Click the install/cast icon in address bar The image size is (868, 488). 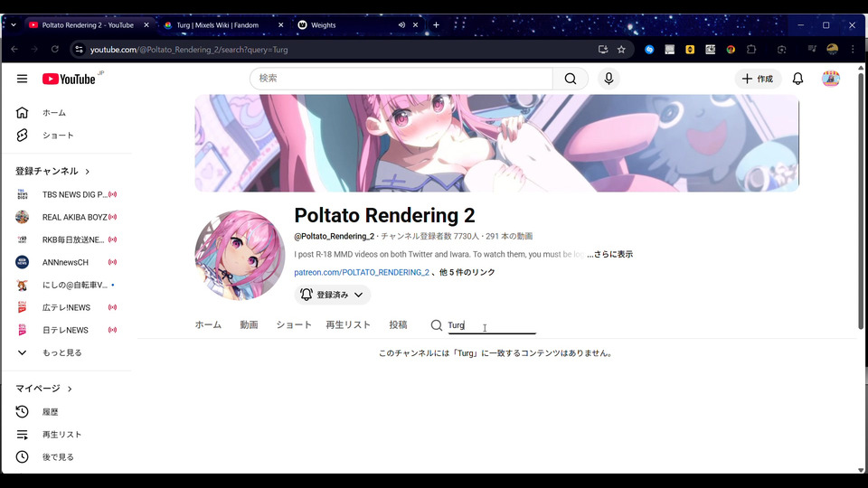tap(603, 49)
